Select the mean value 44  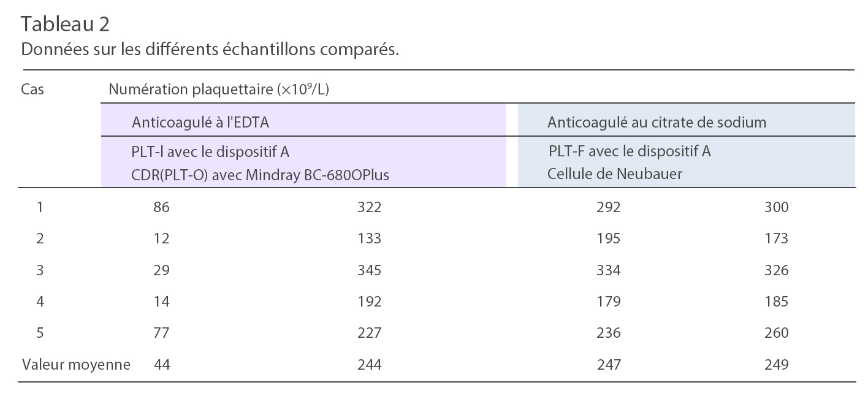162,365
